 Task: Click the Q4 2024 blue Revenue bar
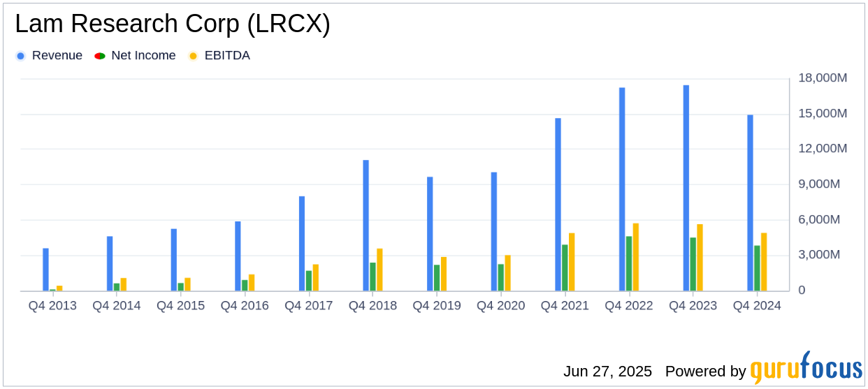(750, 203)
